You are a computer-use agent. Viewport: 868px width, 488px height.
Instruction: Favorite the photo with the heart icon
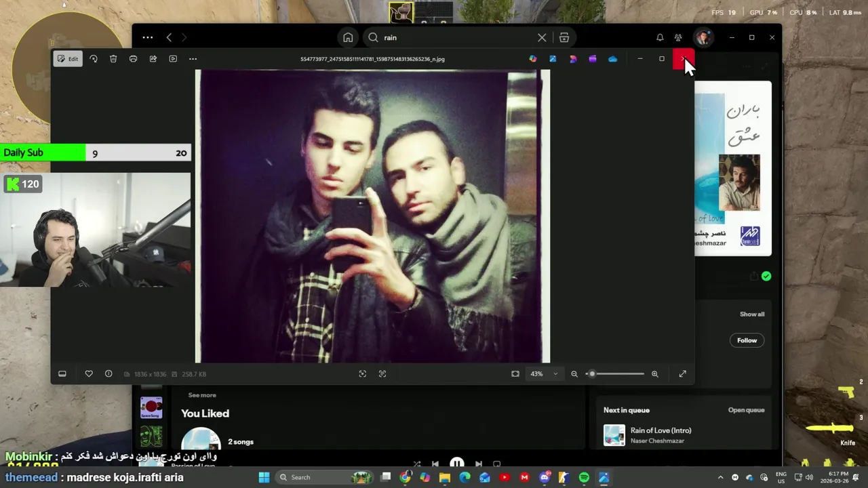(89, 373)
